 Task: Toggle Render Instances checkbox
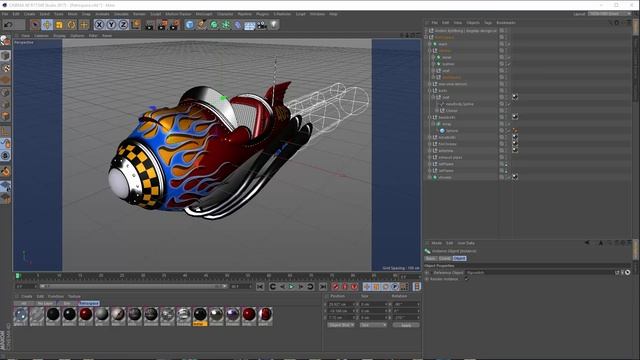point(466,279)
